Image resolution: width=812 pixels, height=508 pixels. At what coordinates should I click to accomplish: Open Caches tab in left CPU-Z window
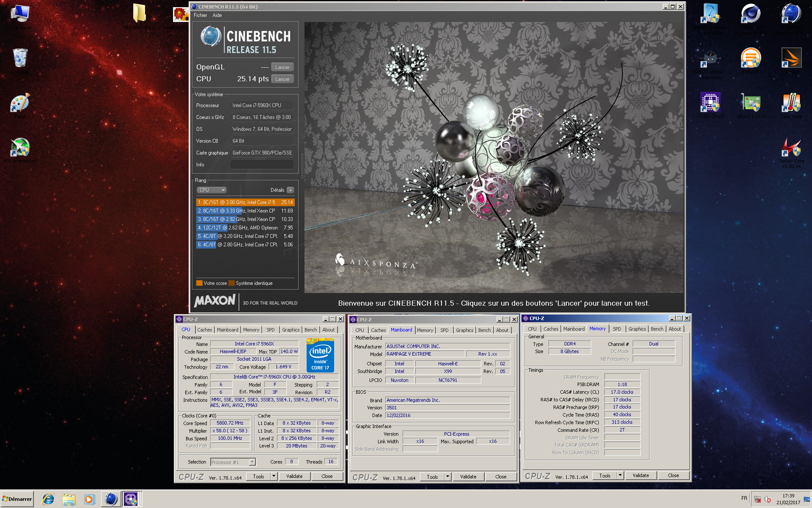pyautogui.click(x=205, y=330)
